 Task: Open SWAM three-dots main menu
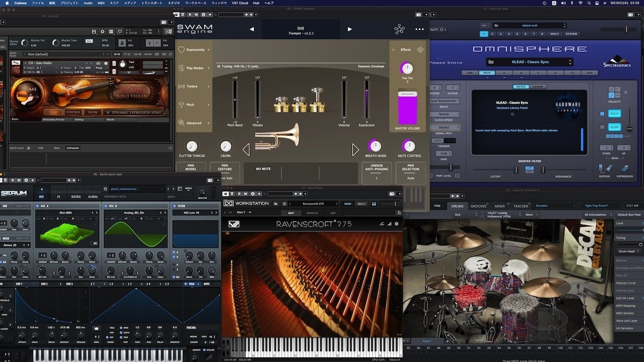[420, 29]
